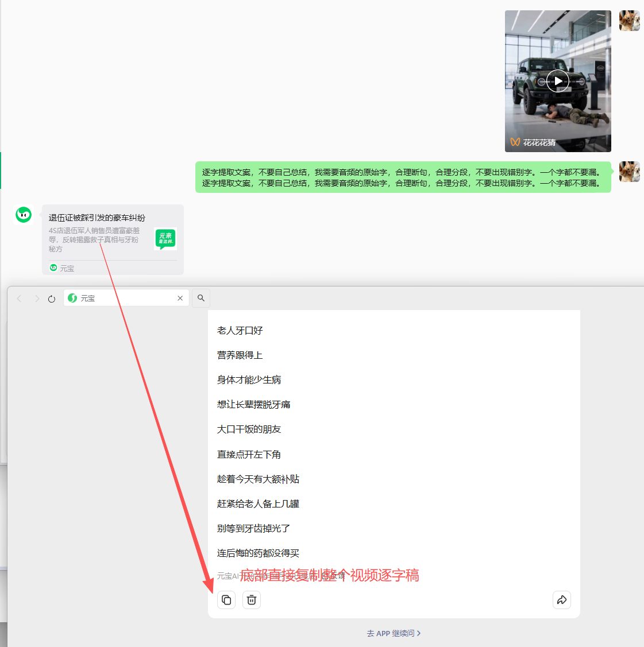
Task: Click the 元宝 tab favicon
Action: 72,298
